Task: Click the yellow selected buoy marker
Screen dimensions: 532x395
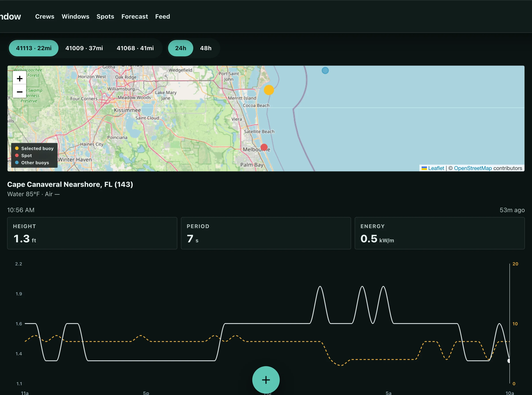Action: point(269,90)
